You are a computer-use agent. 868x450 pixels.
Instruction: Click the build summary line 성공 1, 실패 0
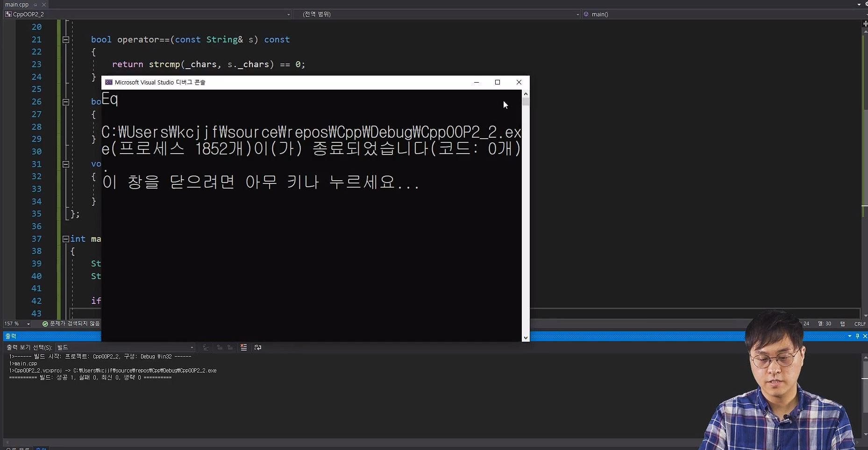[x=90, y=378]
